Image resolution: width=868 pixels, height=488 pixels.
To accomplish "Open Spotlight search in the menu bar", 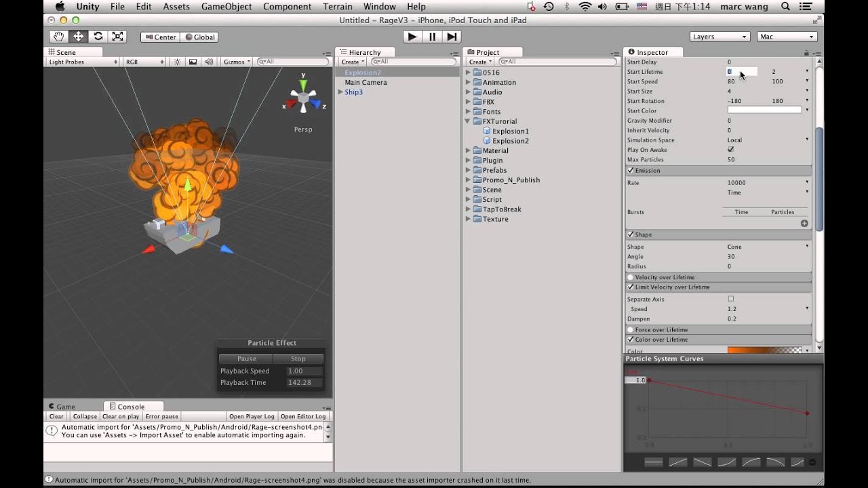I will pos(785,7).
